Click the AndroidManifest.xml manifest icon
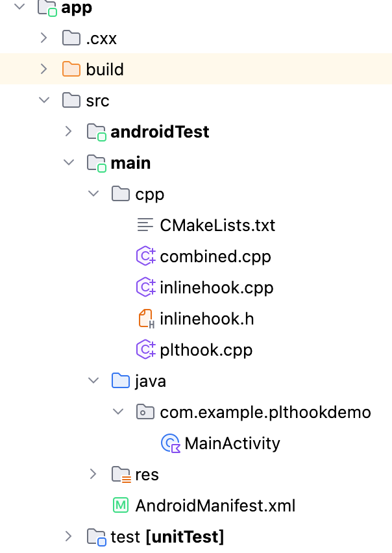Screen dimensions: 392x553 121,506
